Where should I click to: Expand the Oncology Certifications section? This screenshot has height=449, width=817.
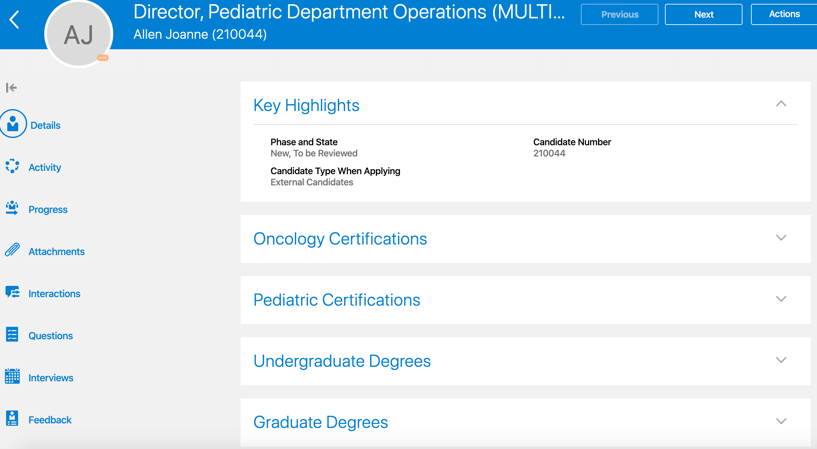pos(781,238)
